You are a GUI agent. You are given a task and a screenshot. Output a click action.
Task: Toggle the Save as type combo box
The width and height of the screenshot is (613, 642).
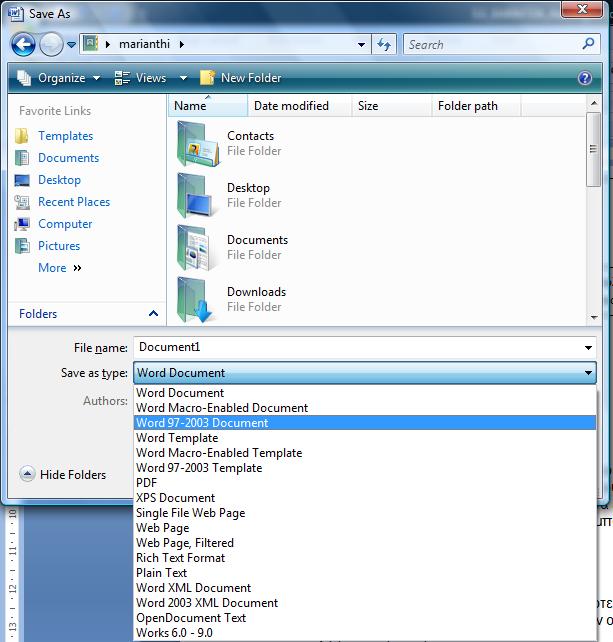tap(364, 373)
